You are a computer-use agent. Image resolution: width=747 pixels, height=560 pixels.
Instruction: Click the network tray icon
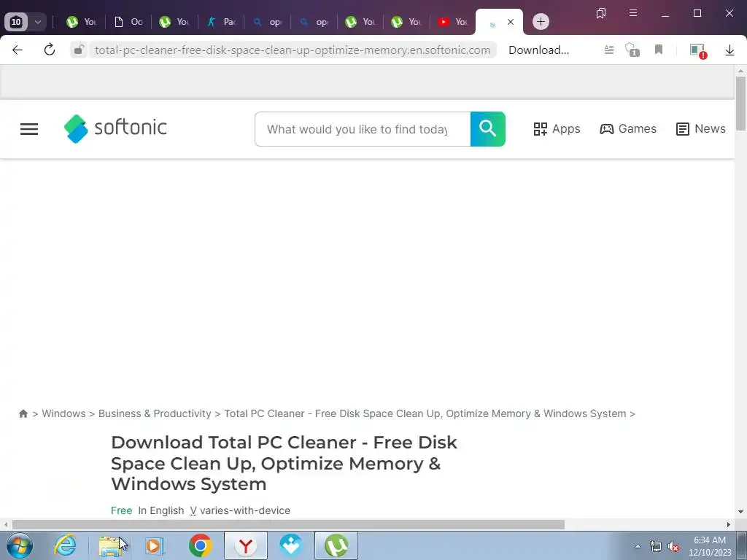tap(656, 546)
